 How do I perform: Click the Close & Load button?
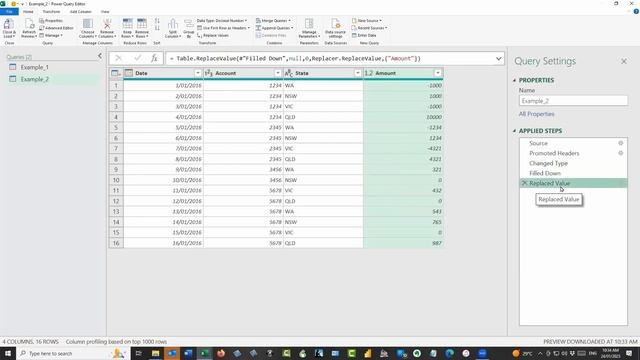(9, 28)
